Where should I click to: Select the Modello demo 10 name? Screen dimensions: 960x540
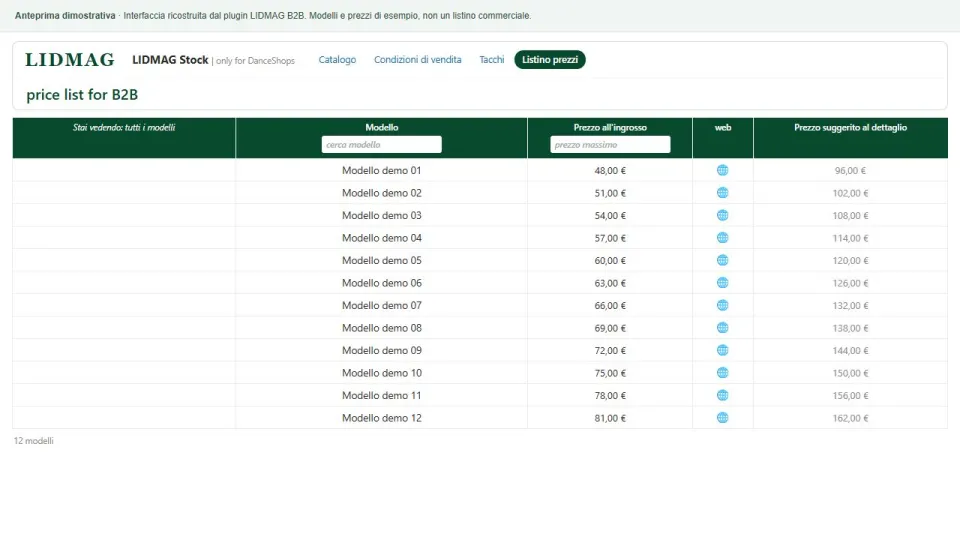pos(381,373)
